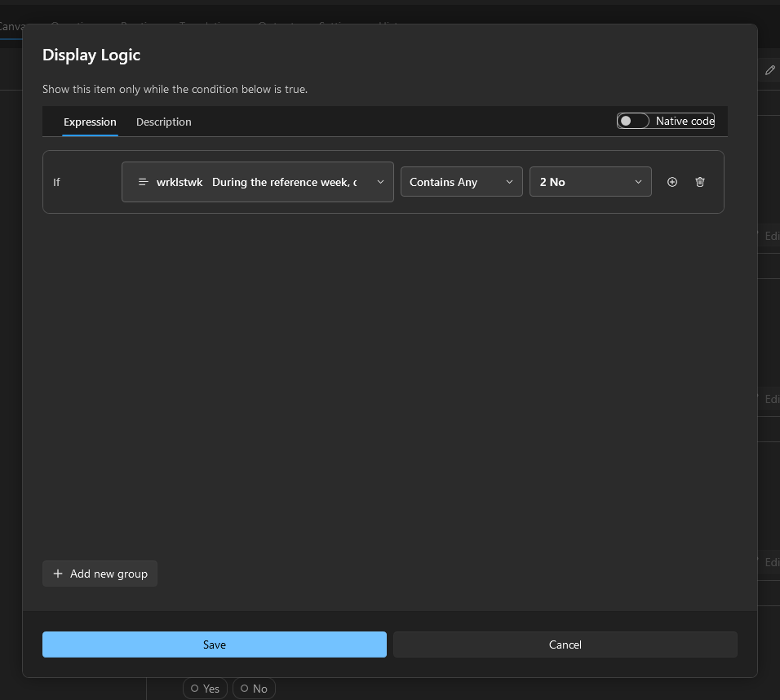Delete the condition with the trash icon
This screenshot has height=700, width=780.
700,182
